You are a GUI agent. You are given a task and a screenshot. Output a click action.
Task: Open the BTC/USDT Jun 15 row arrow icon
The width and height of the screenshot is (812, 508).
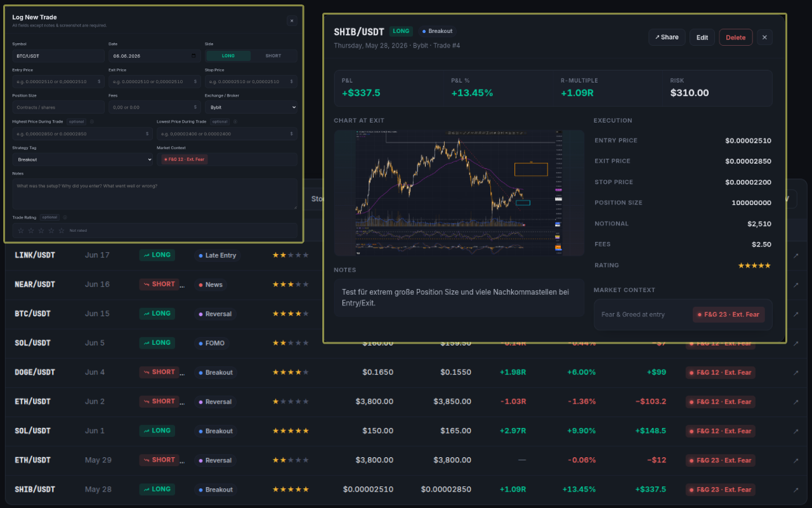pyautogui.click(x=796, y=314)
